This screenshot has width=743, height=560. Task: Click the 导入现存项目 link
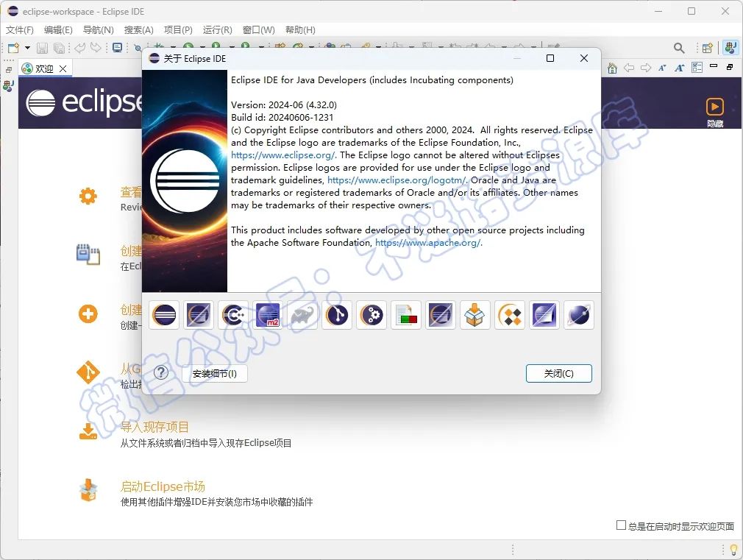point(154,427)
